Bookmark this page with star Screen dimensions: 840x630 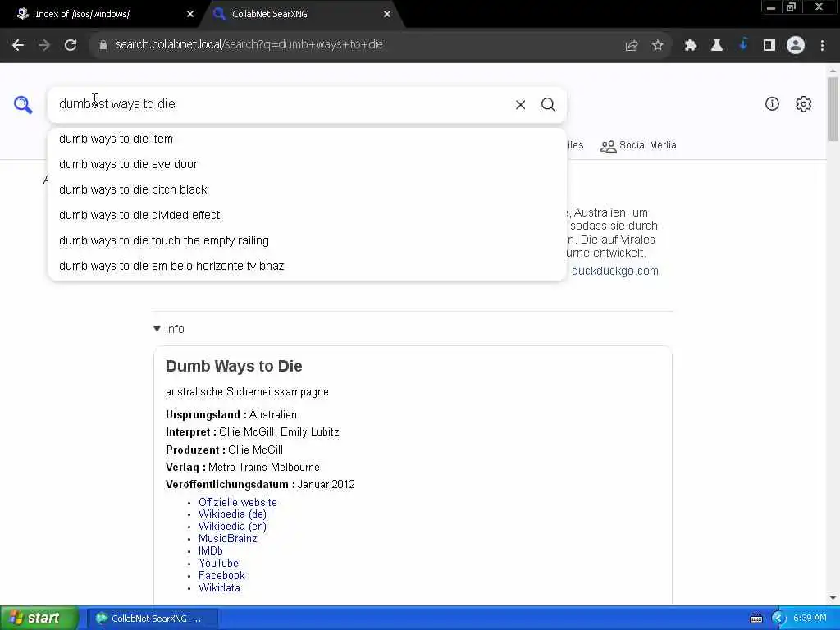tap(658, 46)
